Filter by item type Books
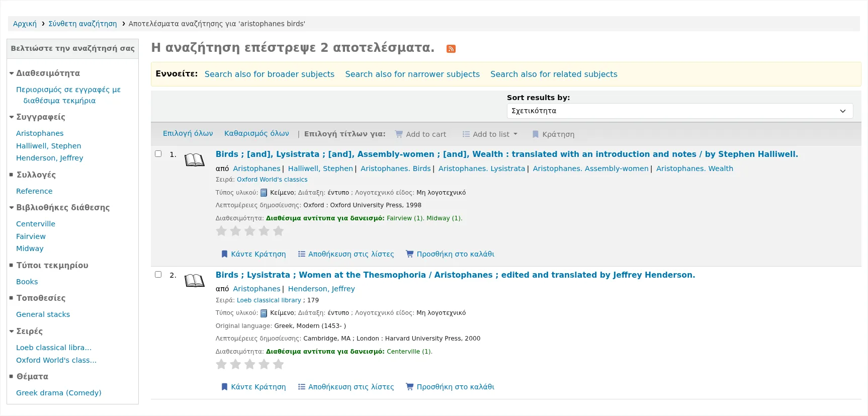Image resolution: width=868 pixels, height=416 pixels. pyautogui.click(x=27, y=282)
